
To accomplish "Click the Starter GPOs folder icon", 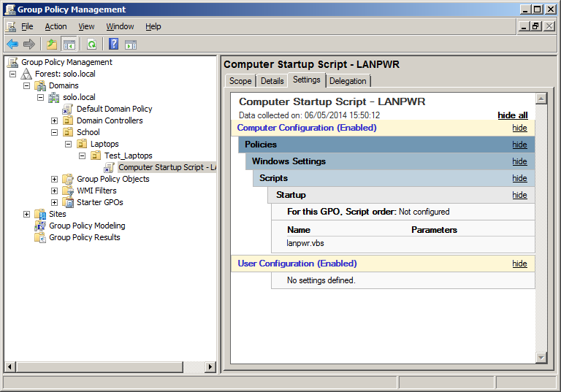I will [68, 202].
